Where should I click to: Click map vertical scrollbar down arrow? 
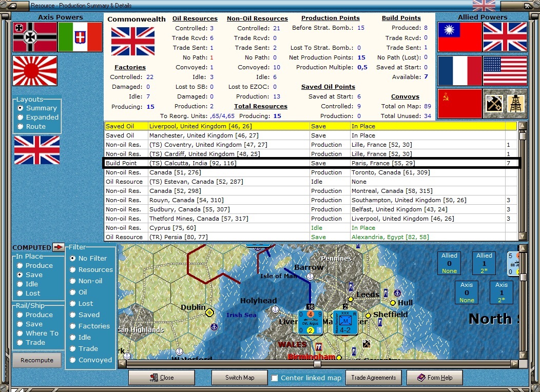[523, 356]
